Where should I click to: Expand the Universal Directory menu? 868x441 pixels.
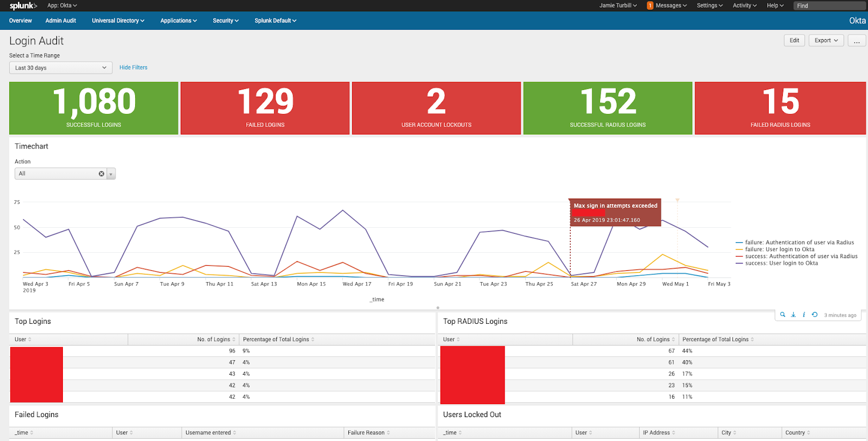click(118, 21)
